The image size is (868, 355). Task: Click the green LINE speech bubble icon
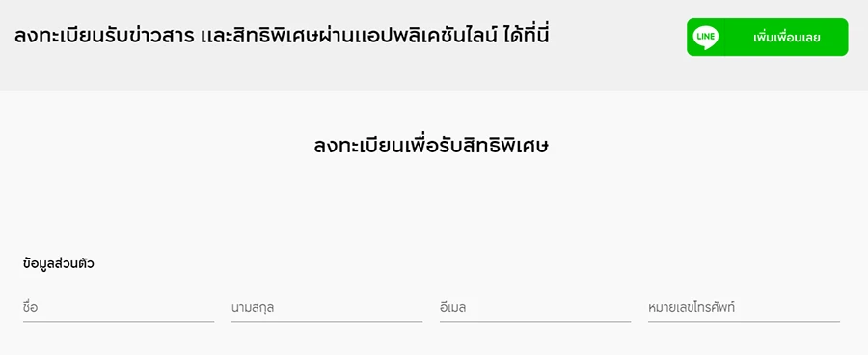click(x=706, y=38)
